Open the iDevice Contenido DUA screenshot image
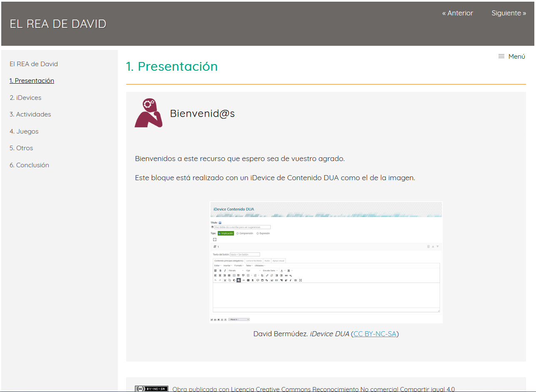This screenshot has height=392, width=536. pos(326,263)
